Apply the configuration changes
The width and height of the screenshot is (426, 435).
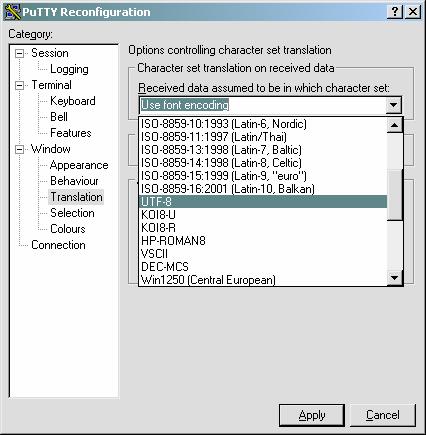point(312,415)
